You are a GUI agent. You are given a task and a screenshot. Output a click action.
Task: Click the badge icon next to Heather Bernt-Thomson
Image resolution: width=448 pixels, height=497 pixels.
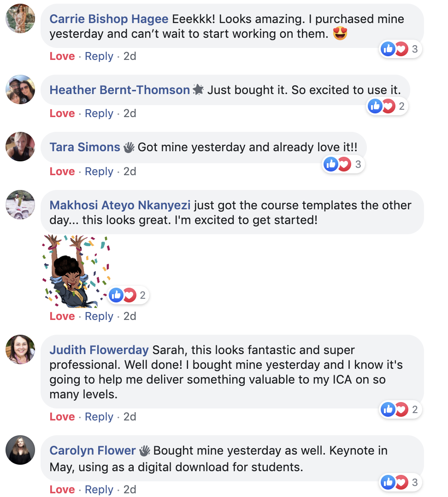click(198, 90)
